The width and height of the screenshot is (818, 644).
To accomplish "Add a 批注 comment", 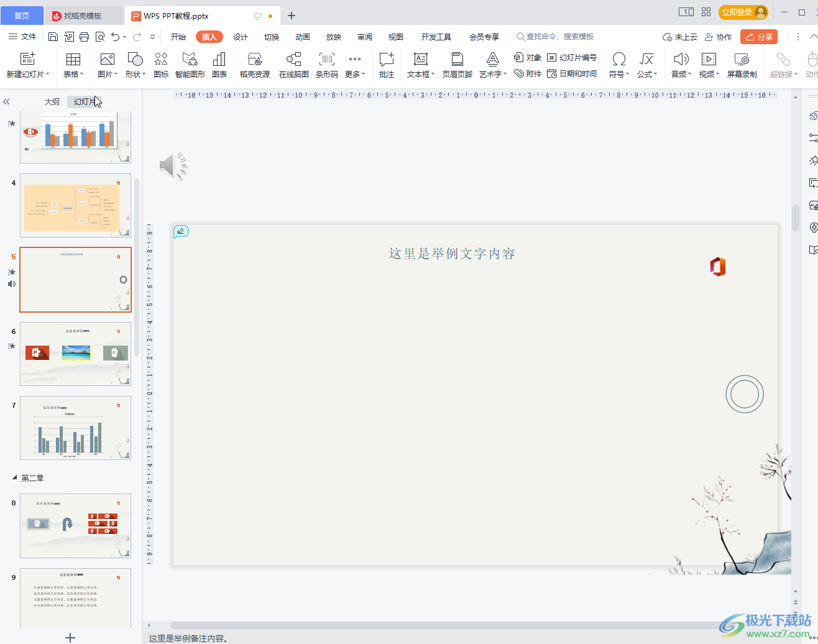I will pyautogui.click(x=387, y=65).
